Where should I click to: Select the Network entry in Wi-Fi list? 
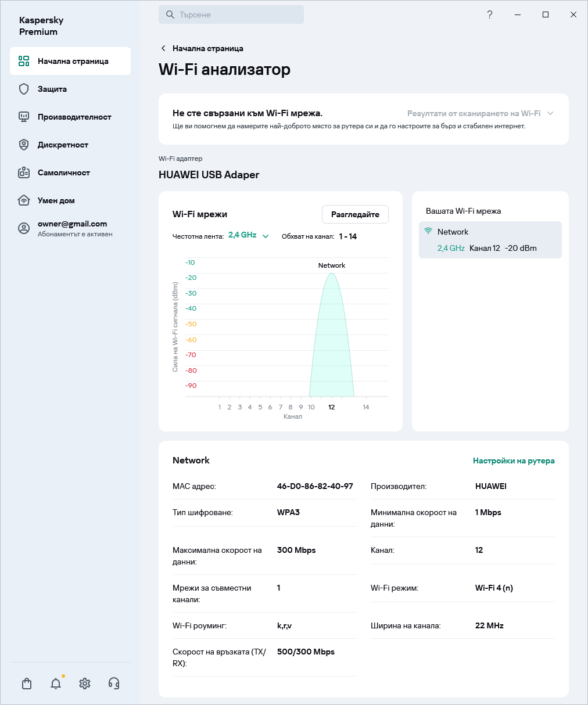[490, 240]
